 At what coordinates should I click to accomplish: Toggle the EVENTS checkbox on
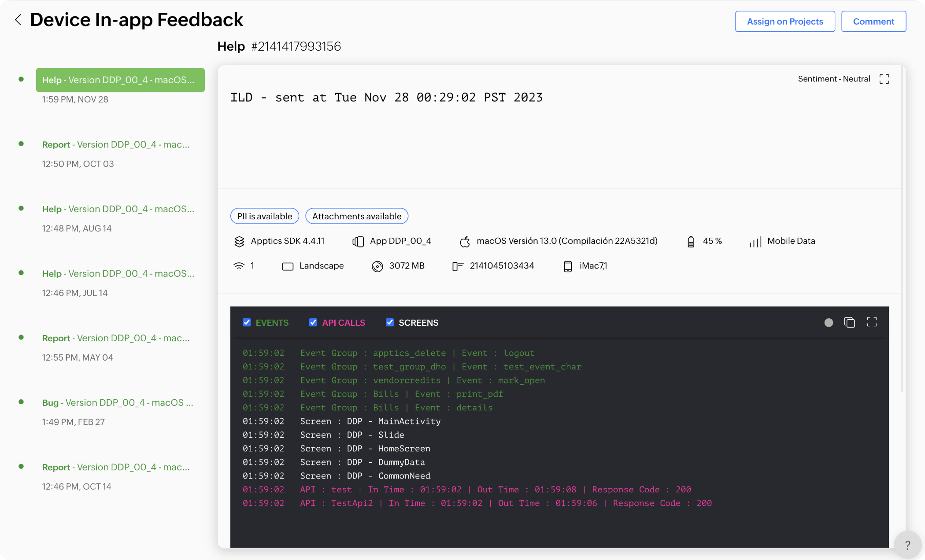247,322
